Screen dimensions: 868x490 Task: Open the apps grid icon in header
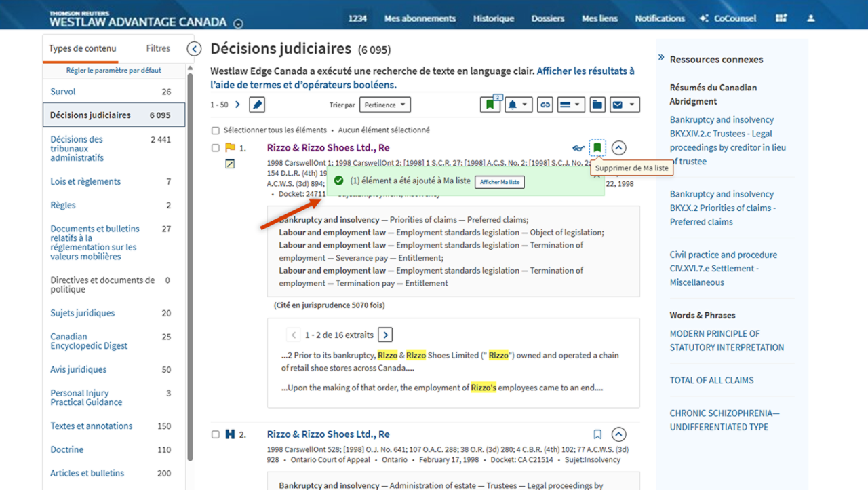tap(781, 18)
